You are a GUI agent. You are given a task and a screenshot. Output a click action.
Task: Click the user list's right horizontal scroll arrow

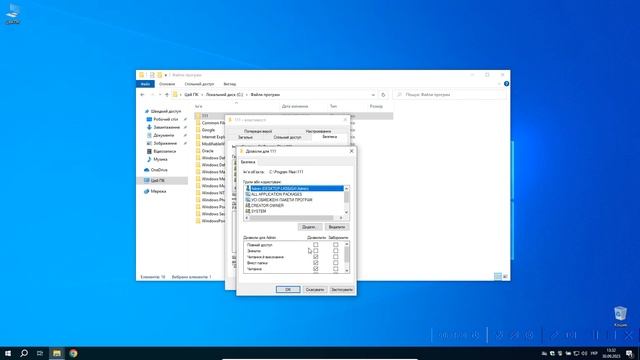pyautogui.click(x=341, y=218)
